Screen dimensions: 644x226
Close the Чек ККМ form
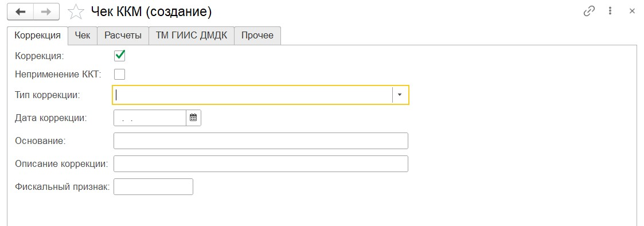(x=632, y=11)
